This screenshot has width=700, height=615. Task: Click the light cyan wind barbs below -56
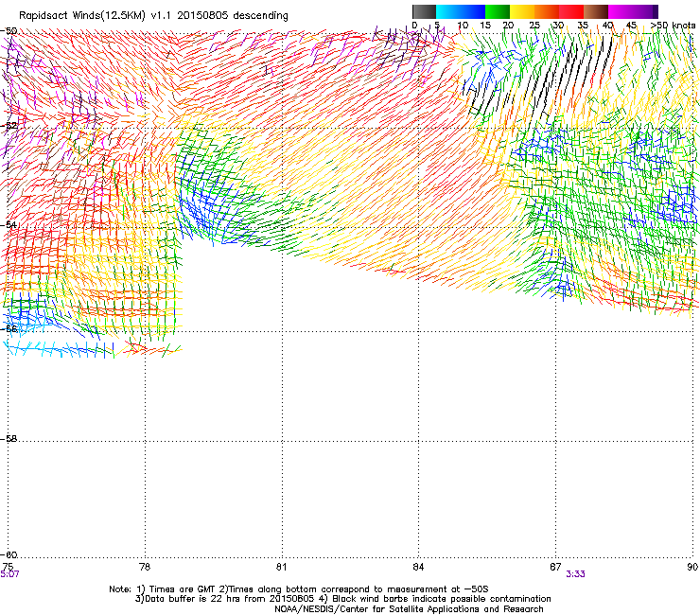pyautogui.click(x=54, y=348)
